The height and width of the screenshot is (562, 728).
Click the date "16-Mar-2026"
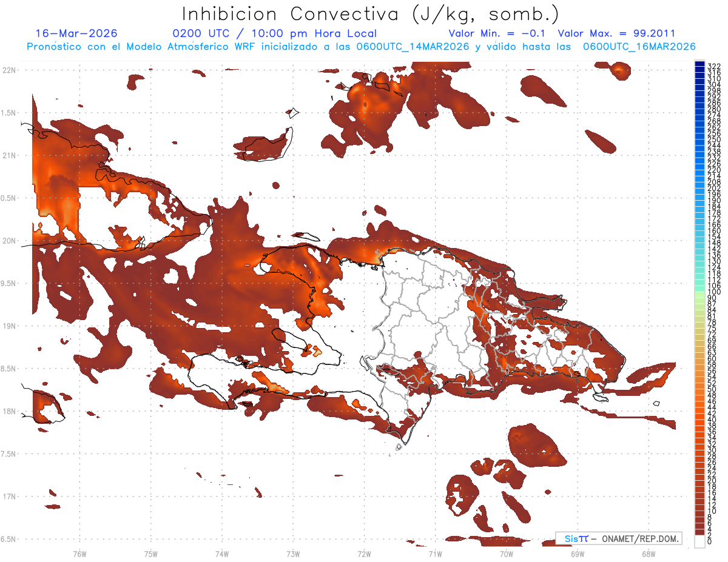point(76,33)
